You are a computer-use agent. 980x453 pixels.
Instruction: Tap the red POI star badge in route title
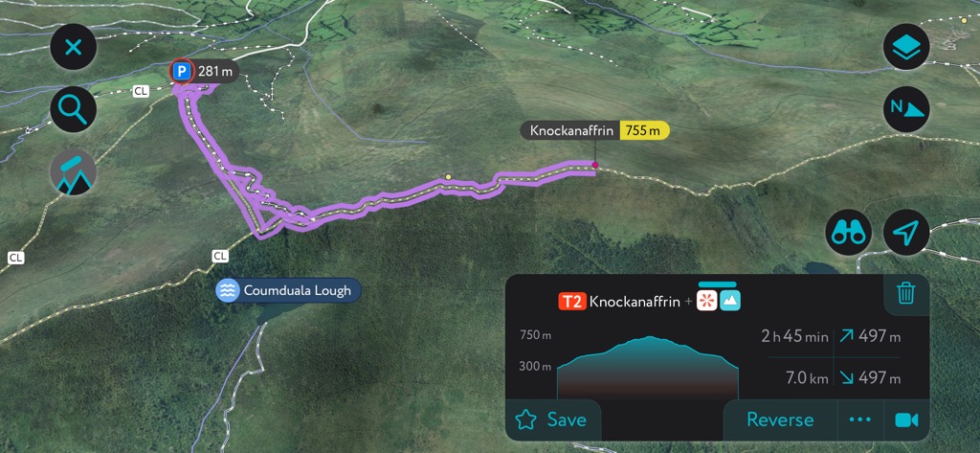(707, 301)
